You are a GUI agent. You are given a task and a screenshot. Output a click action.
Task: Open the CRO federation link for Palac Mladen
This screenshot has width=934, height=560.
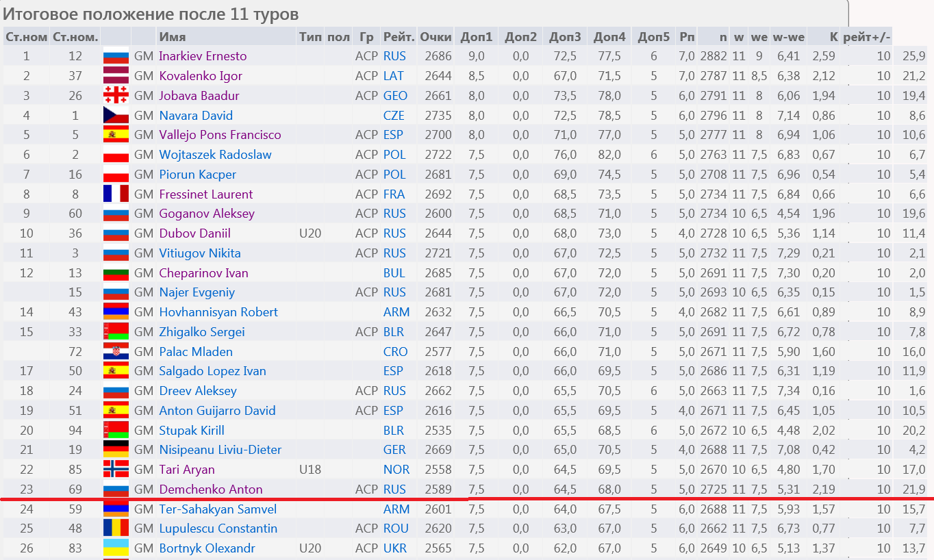point(395,352)
